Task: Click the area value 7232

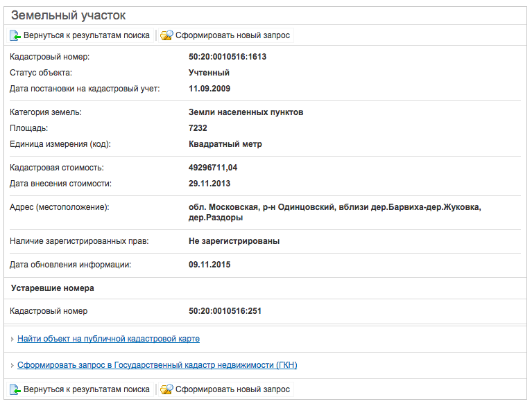Action: [198, 128]
